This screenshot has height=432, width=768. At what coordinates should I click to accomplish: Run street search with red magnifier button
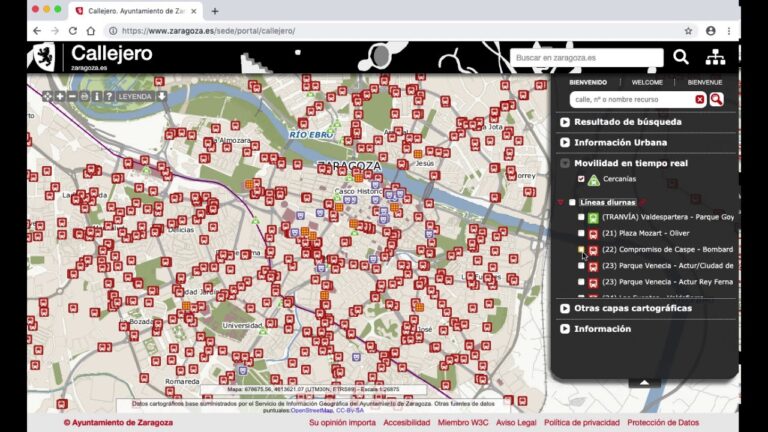[x=716, y=99]
